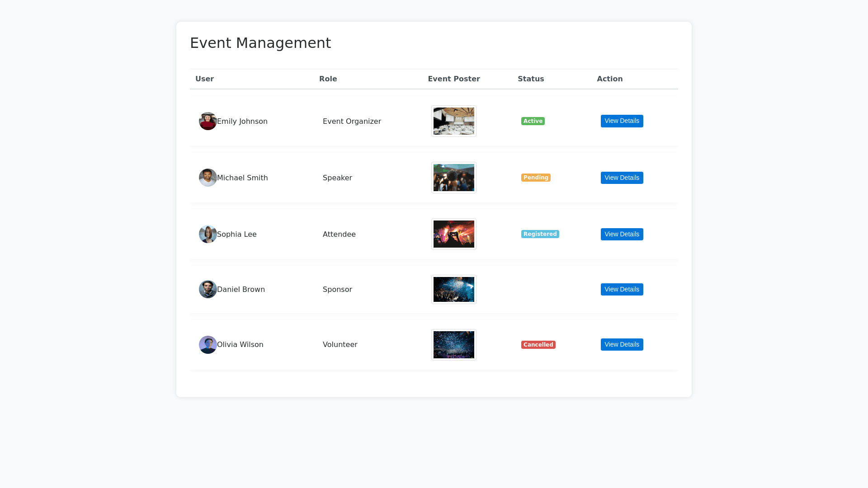View details for Emily Johnson
868x488 pixels.
[x=622, y=121]
